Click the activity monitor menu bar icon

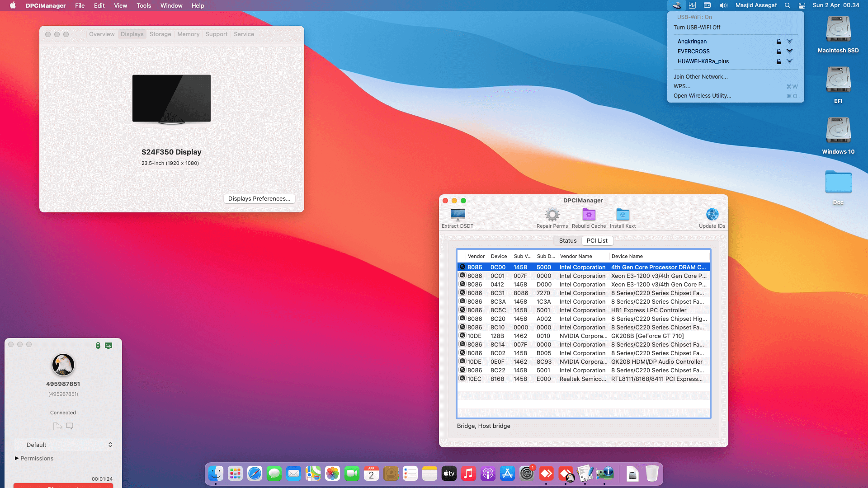[x=692, y=5]
